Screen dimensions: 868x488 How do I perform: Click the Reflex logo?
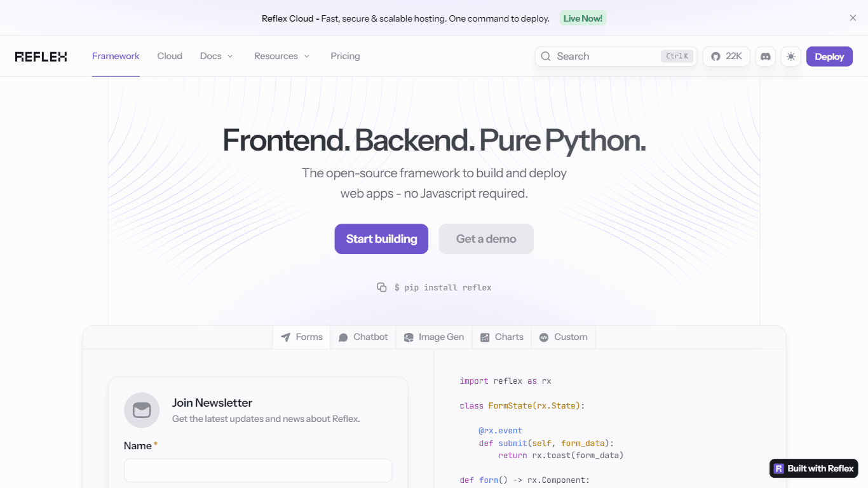41,57
